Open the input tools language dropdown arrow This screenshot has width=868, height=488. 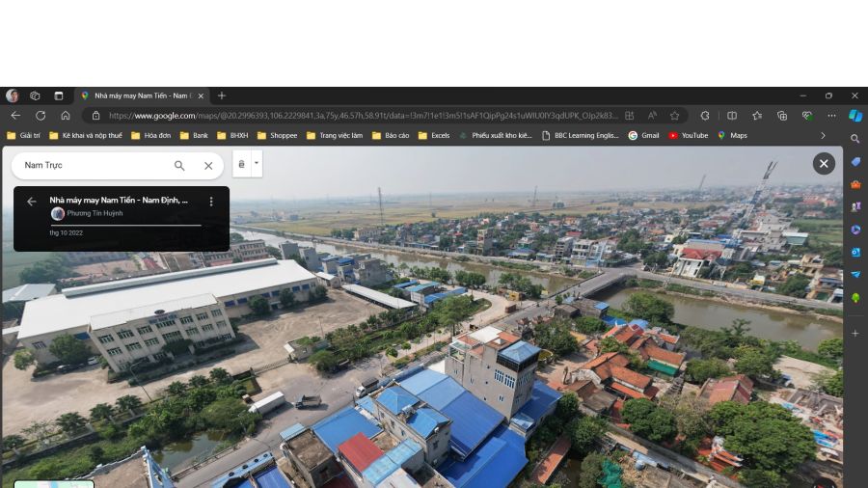(257, 163)
